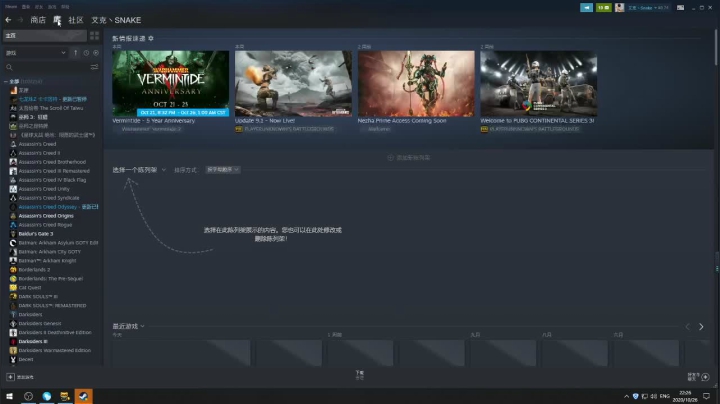Click Baldur's Gate 3 game icon

pyautogui.click(x=13, y=234)
